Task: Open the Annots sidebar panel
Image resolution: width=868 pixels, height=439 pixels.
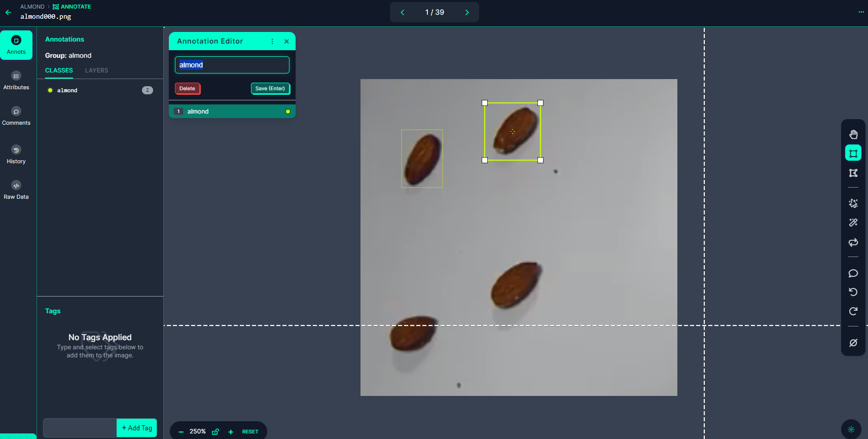Action: [16, 45]
